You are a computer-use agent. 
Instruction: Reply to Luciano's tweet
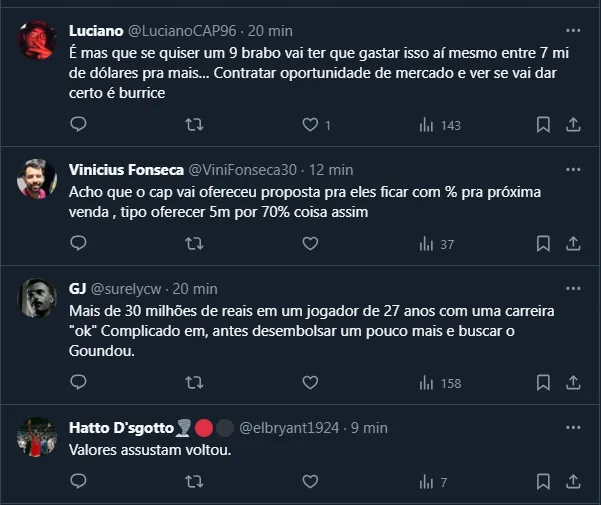[x=80, y=125]
